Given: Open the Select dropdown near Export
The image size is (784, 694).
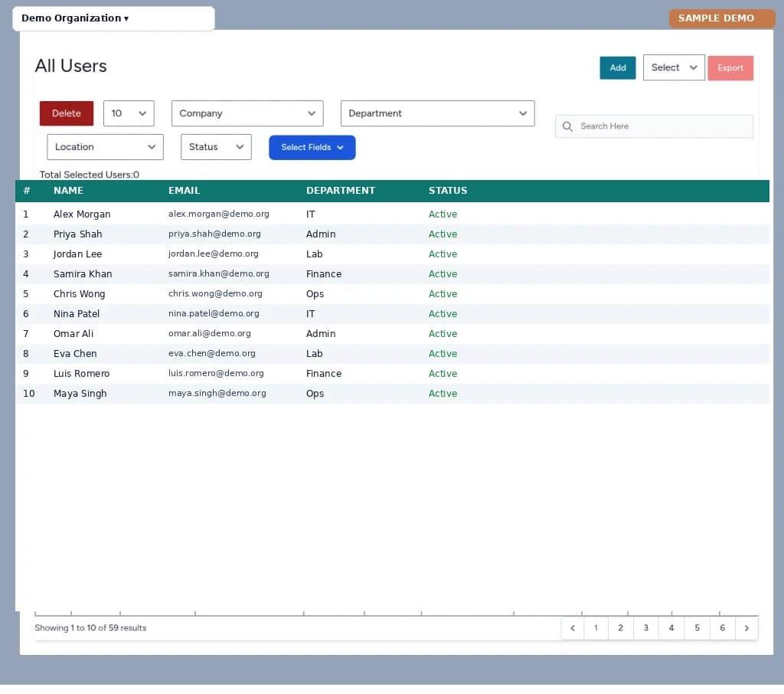Looking at the screenshot, I should [674, 67].
